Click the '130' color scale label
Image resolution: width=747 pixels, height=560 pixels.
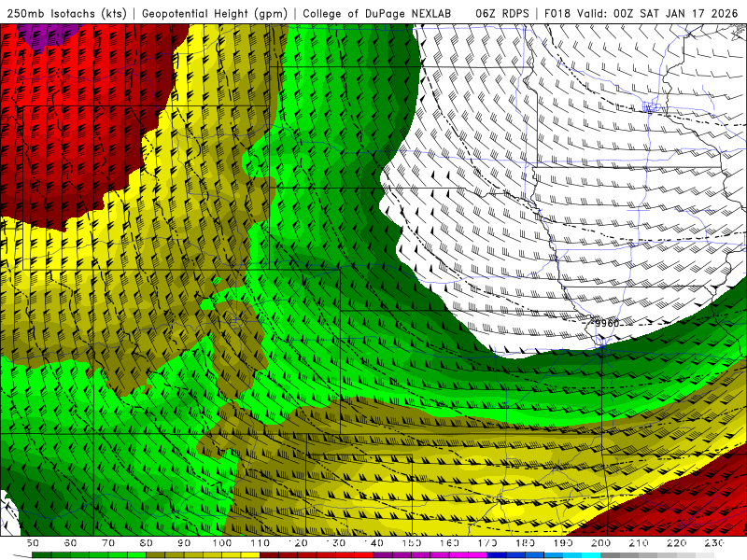tap(336, 543)
